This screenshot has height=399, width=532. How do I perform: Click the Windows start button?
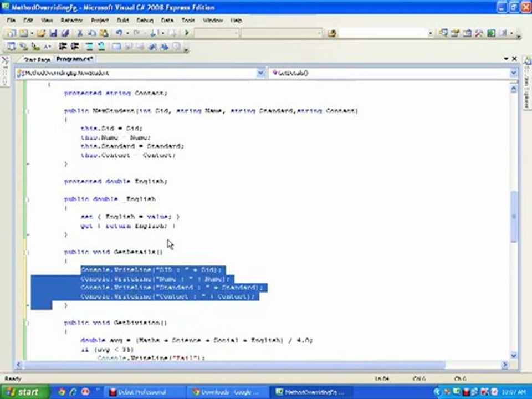click(24, 392)
